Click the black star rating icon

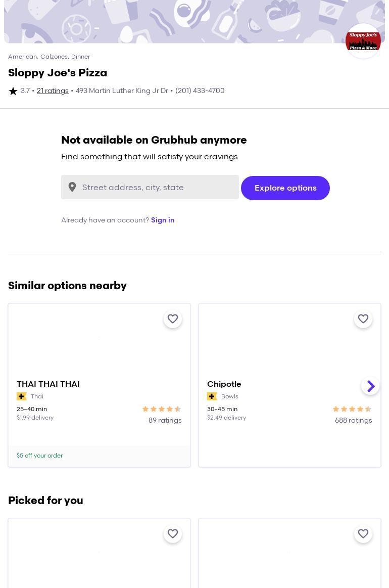click(13, 91)
